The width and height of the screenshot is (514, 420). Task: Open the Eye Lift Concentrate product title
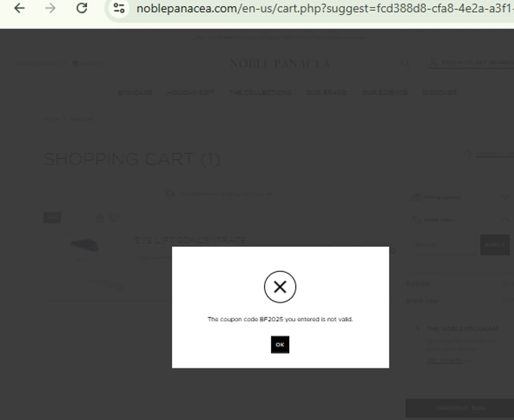pos(191,240)
